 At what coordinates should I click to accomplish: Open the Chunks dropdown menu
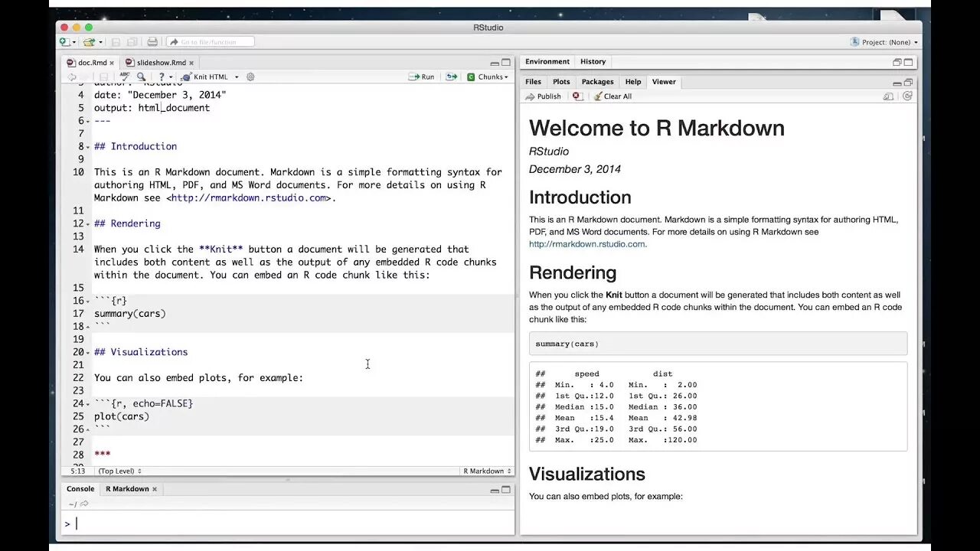tap(488, 77)
